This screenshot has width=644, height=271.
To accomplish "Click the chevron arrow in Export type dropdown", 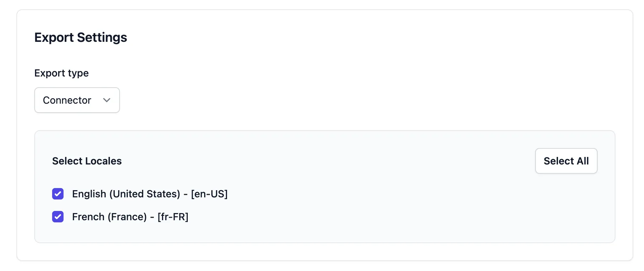I will click(106, 100).
